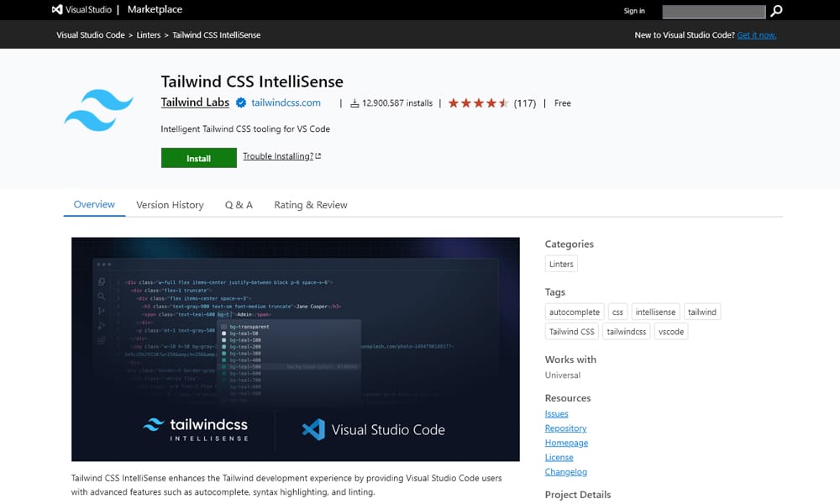Click the verified publisher badge beside Tailwind Labs

pos(240,102)
